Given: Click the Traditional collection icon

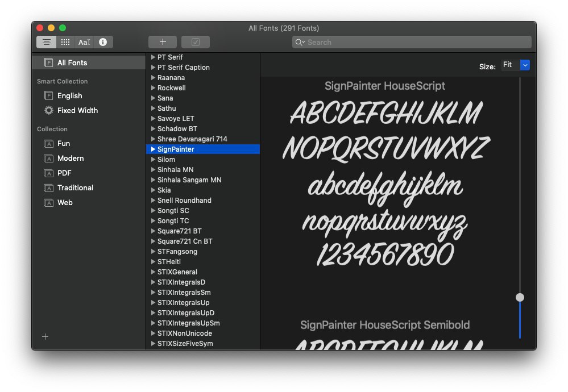Looking at the screenshot, I should (x=48, y=188).
